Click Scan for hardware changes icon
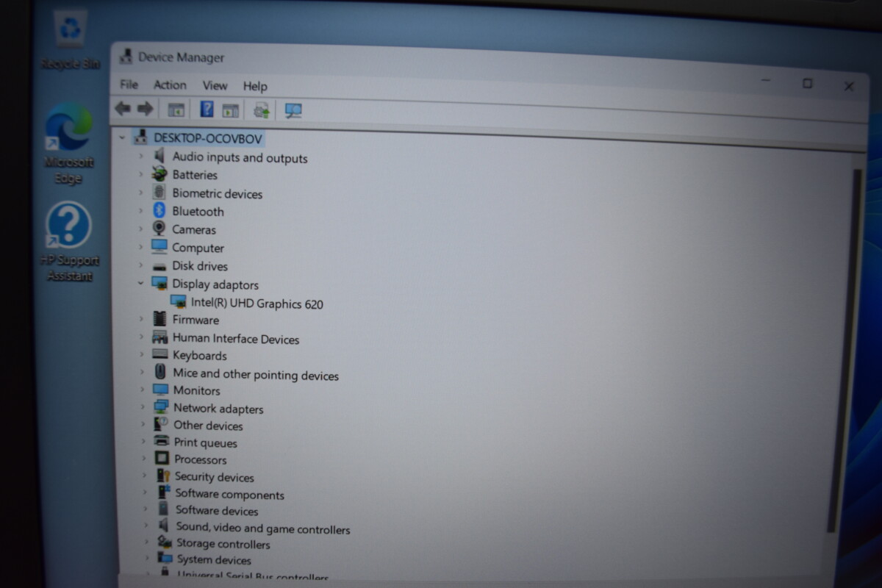 [x=293, y=110]
